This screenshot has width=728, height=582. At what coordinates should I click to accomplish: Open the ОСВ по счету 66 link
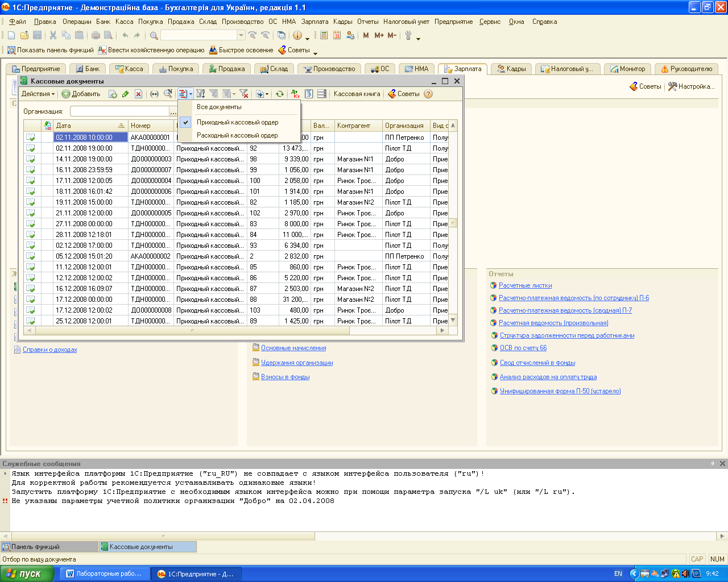[x=523, y=348]
